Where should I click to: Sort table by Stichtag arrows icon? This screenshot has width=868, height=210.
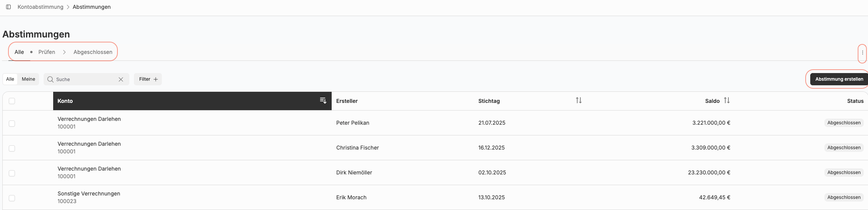579,100
